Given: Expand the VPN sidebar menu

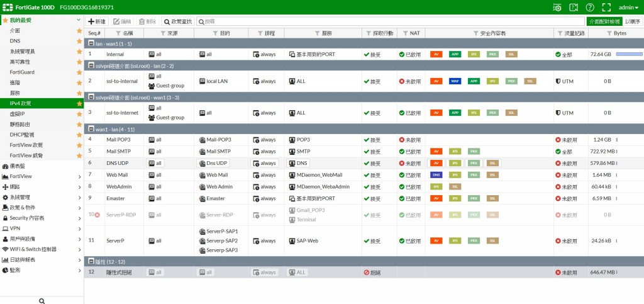Looking at the screenshot, I should click(42, 228).
